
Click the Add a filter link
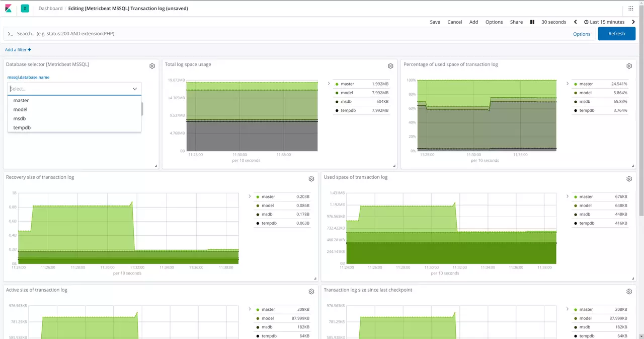[x=18, y=50]
